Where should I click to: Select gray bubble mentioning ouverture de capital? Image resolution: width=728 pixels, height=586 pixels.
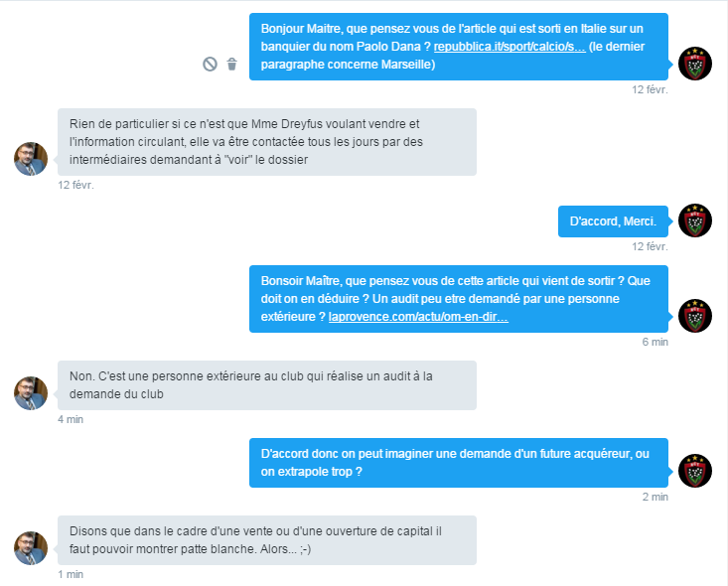pyautogui.click(x=267, y=540)
